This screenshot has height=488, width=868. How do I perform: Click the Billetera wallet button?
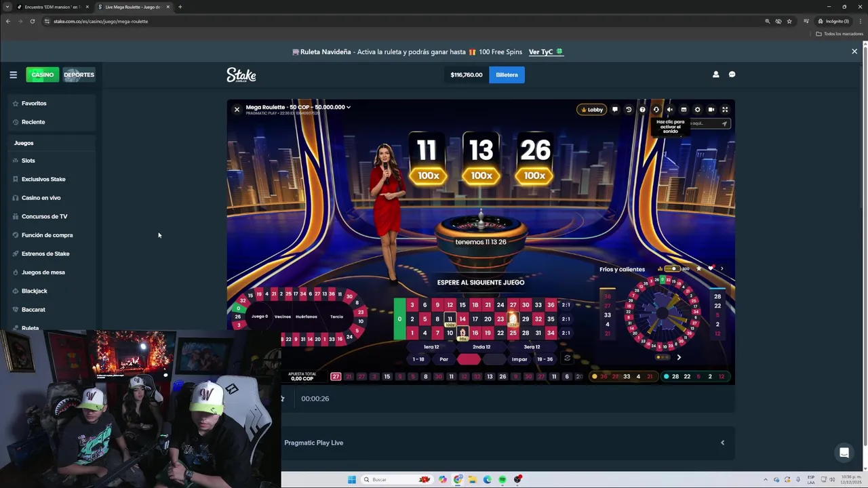click(507, 75)
